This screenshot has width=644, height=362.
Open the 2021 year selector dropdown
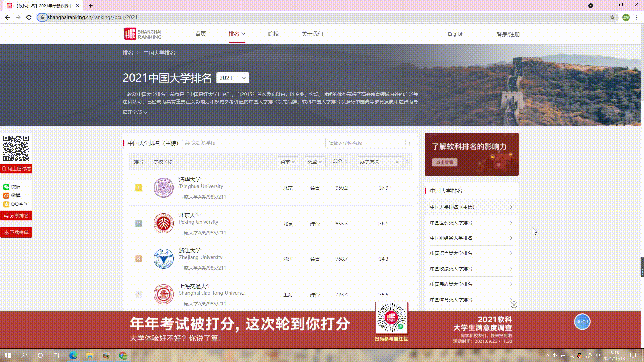coord(232,78)
